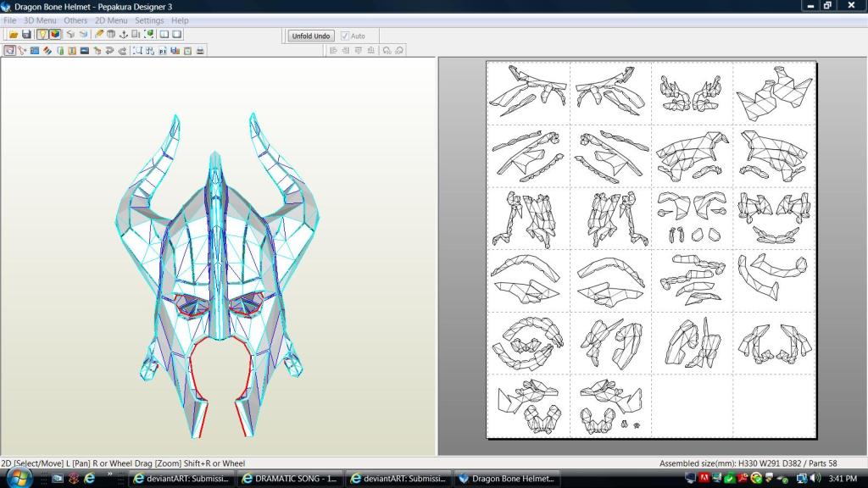This screenshot has height=488, width=868.
Task: Click the Windows Start orb
Action: pos(19,478)
